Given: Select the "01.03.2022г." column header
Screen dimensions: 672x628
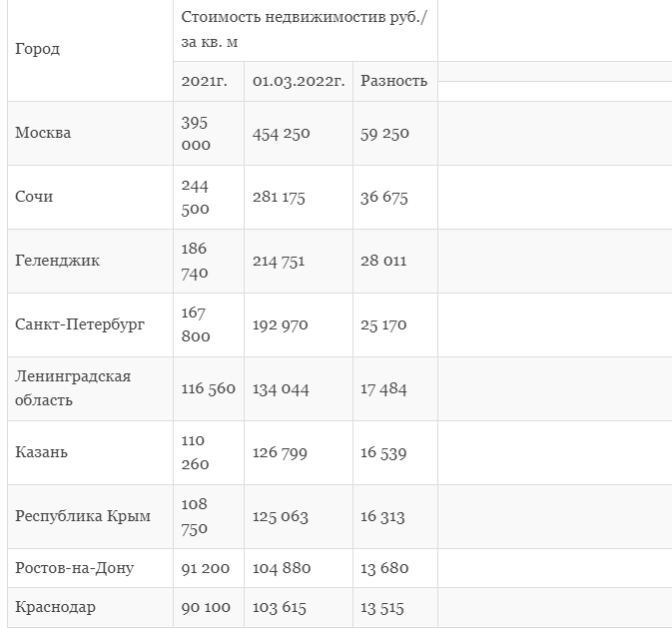Looking at the screenshot, I should coord(297,81).
